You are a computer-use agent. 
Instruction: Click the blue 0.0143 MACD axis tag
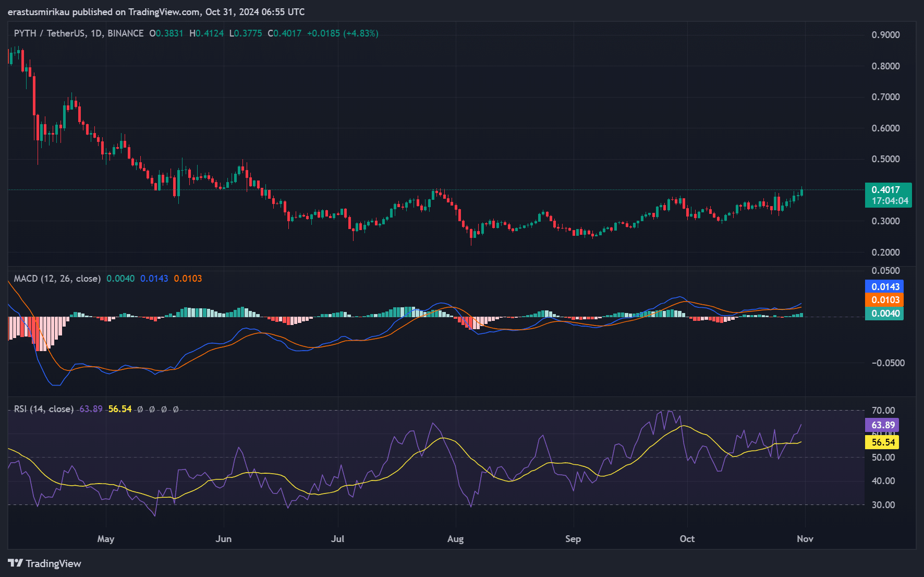point(884,286)
